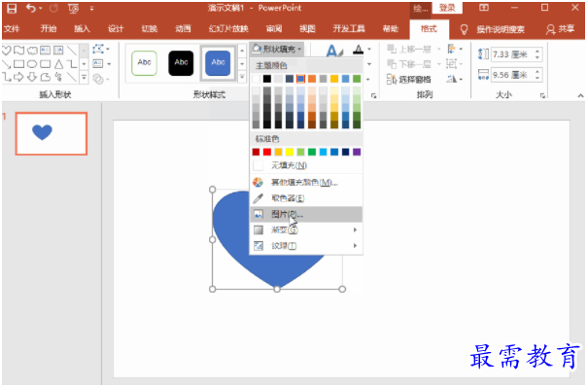Click the eyedropper 取色器 menu entry

click(x=306, y=198)
